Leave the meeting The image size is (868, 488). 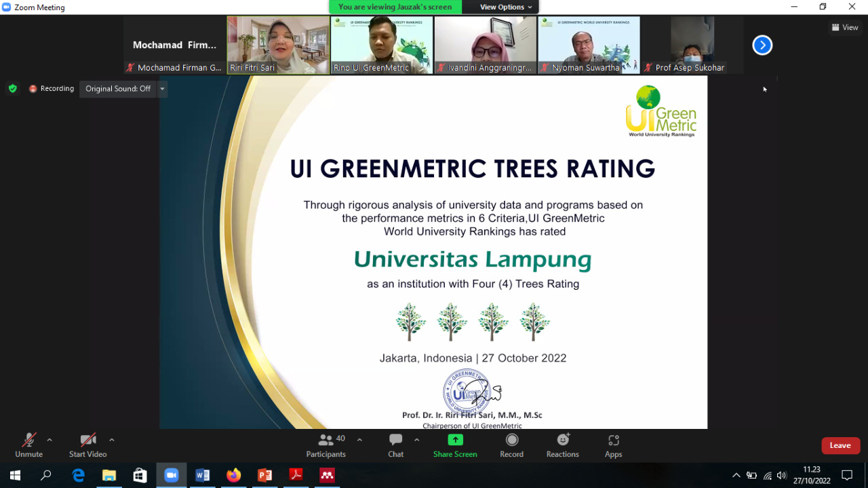click(x=840, y=445)
